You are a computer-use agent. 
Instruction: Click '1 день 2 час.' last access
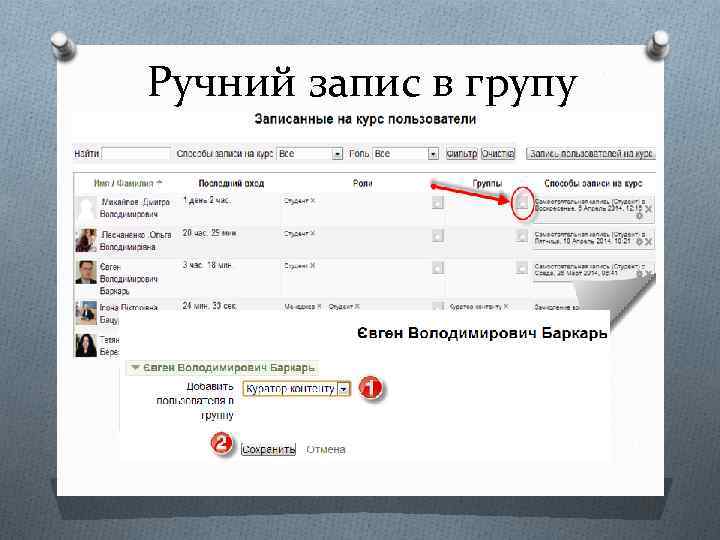[207, 201]
